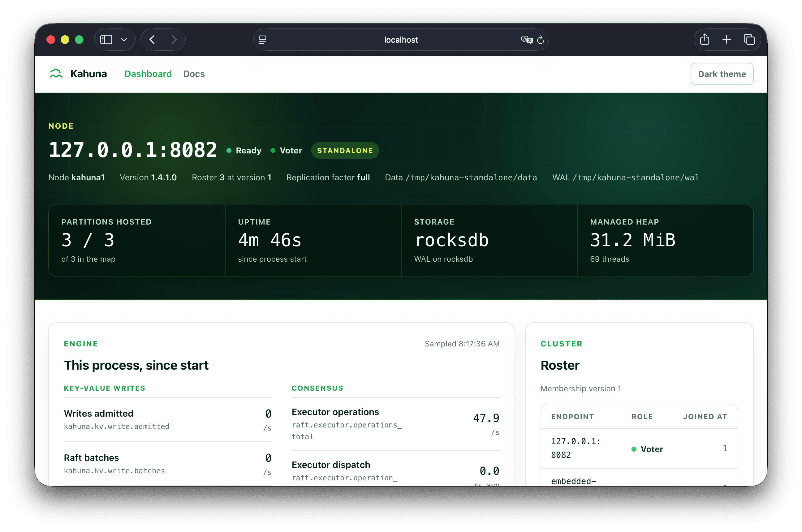
Task: Show the tab overview icon
Action: (749, 40)
